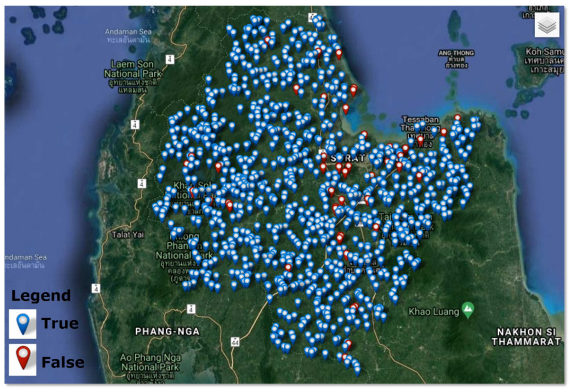Click the blue True pin in legend

(x=23, y=324)
